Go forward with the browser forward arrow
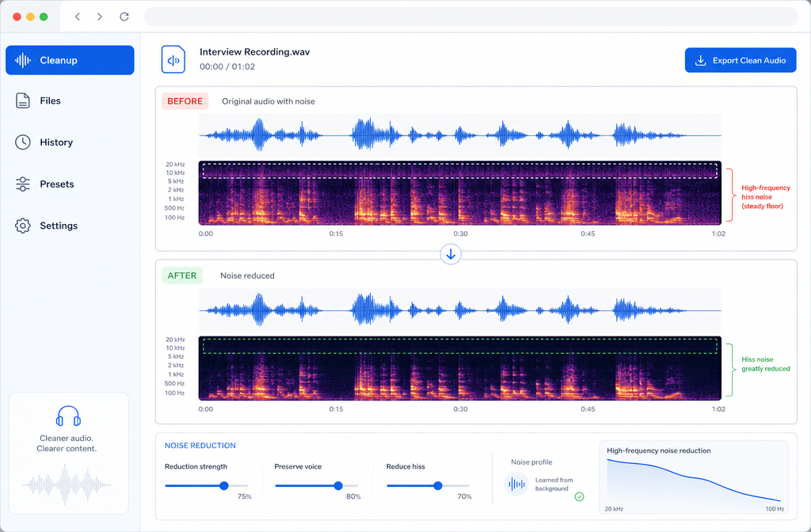Viewport: 811px width, 532px height. [x=99, y=17]
